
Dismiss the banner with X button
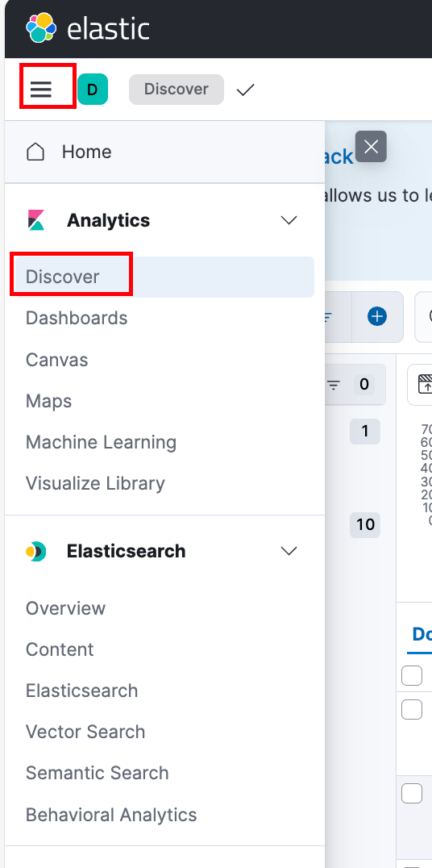tap(371, 147)
